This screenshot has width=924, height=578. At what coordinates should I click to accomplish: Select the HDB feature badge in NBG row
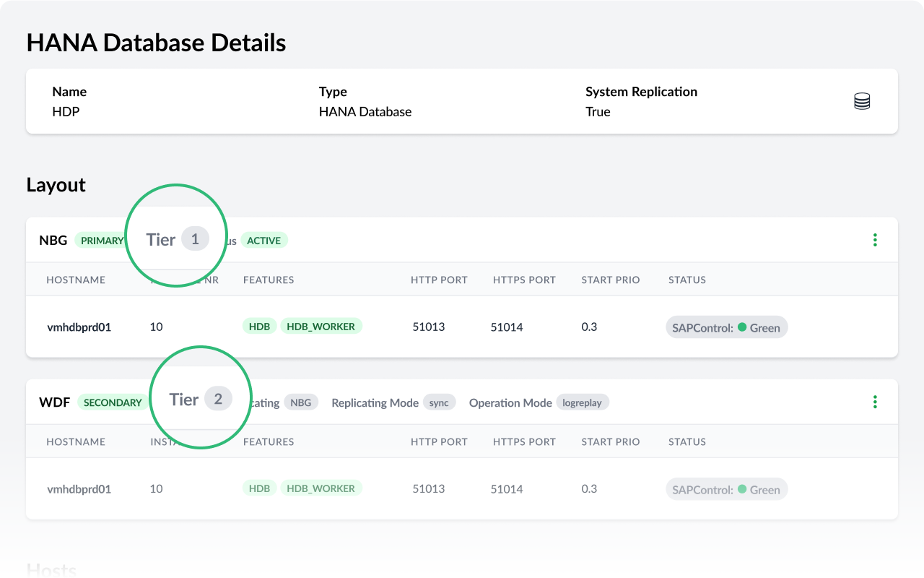259,326
